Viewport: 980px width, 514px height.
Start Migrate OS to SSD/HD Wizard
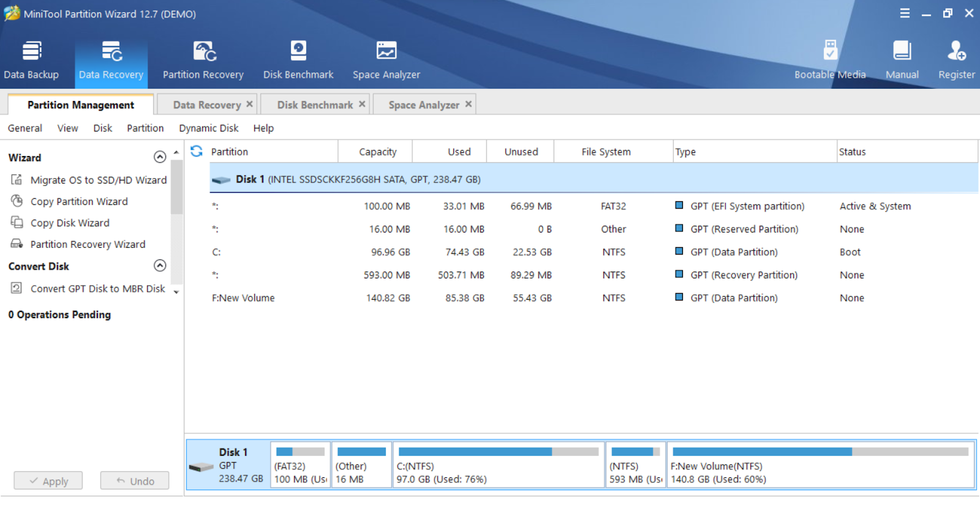[98, 180]
